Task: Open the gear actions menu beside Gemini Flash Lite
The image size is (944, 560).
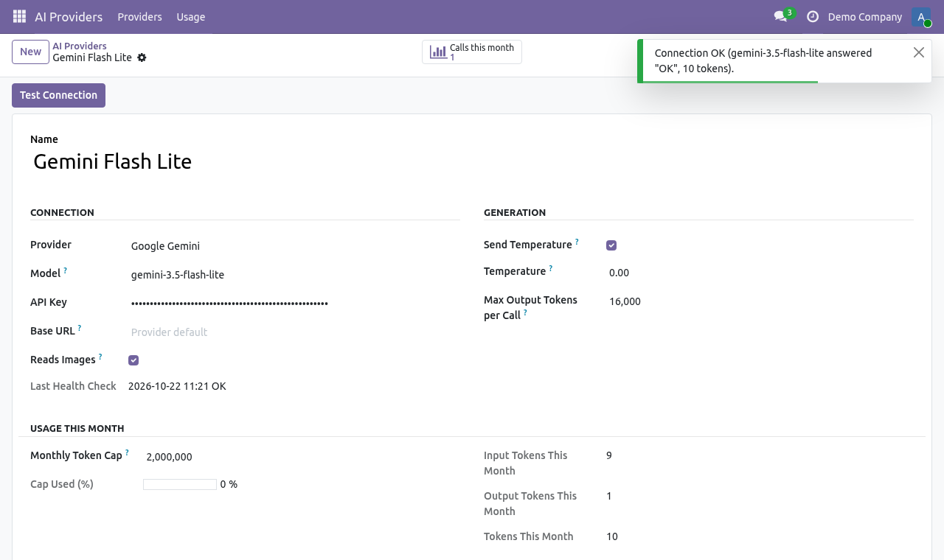Action: (142, 57)
